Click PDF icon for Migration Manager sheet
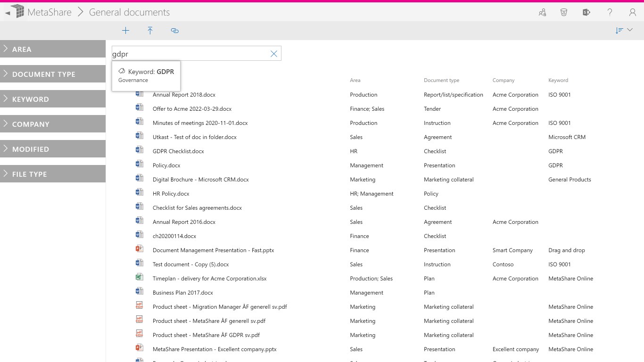 [139, 306]
